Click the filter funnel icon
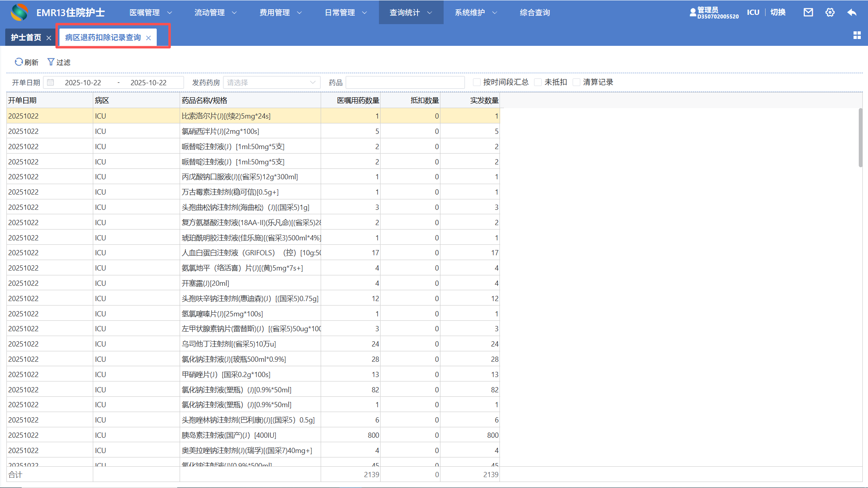 click(51, 62)
